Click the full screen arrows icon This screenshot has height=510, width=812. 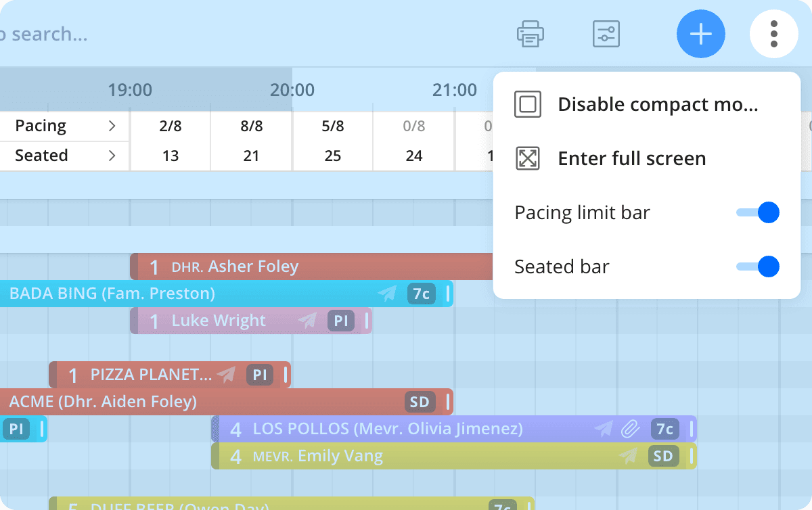point(527,159)
